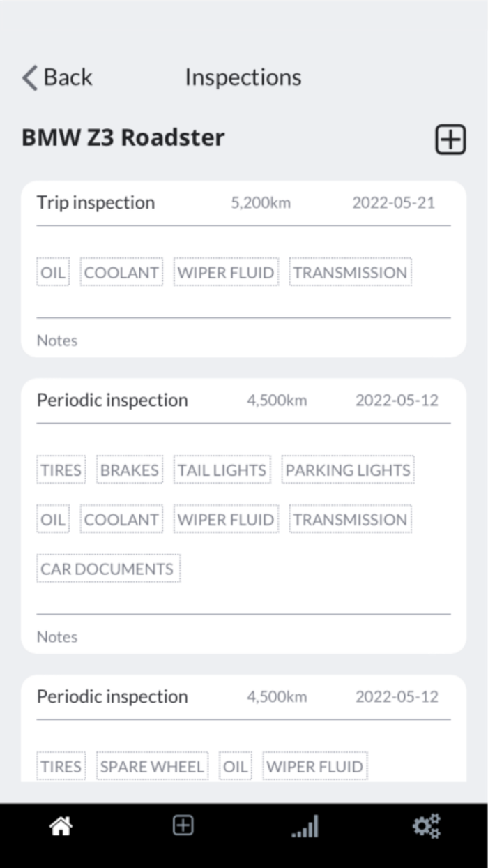Tap the BMW Z3 Roadster vehicle title
The height and width of the screenshot is (868, 488).
(122, 137)
